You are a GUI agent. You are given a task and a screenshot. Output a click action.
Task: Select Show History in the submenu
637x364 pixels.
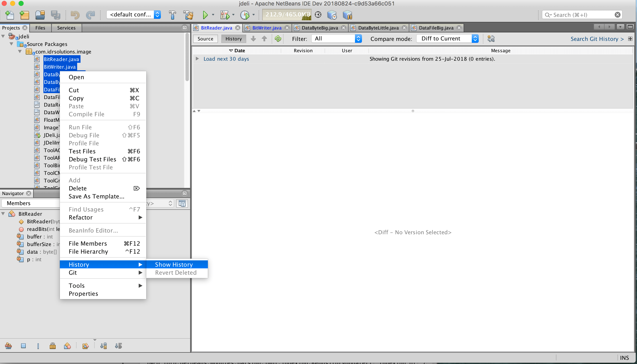[174, 265]
